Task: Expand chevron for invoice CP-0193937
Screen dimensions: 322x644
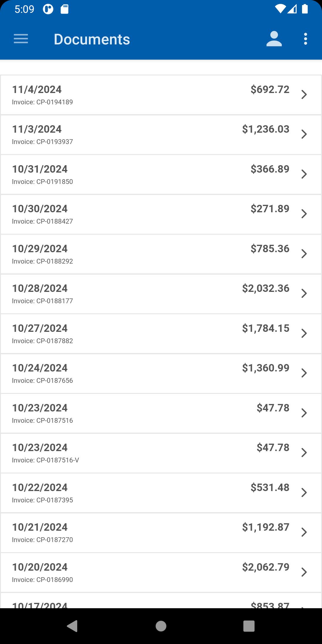Action: click(304, 134)
